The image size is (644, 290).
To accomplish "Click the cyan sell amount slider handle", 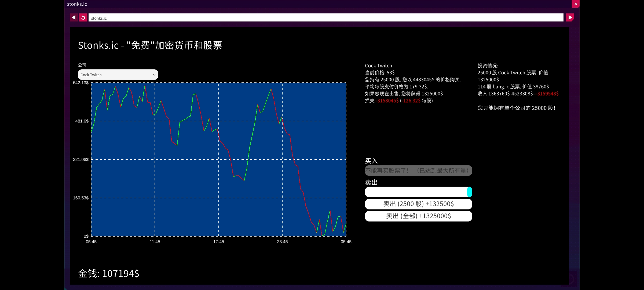I will pyautogui.click(x=469, y=192).
